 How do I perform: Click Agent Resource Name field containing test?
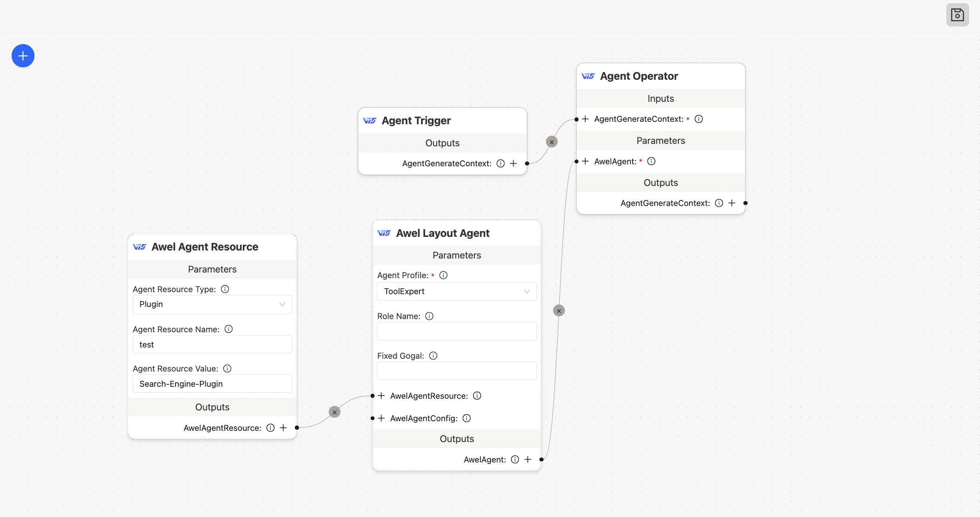click(x=212, y=345)
